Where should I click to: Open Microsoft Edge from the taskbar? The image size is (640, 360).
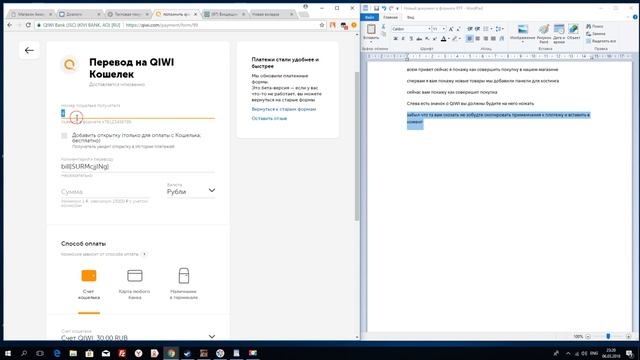pyautogui.click(x=57, y=353)
